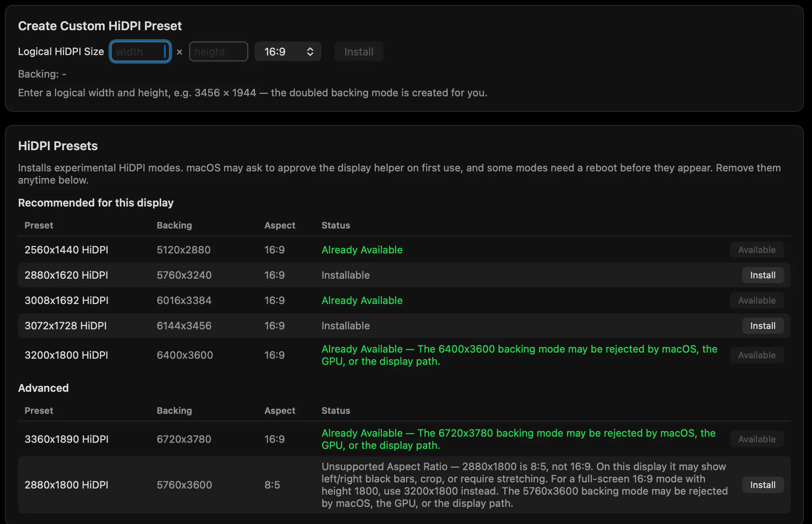Click the Advanced section heading
Screen dimensions: 812x524
click(x=43, y=388)
